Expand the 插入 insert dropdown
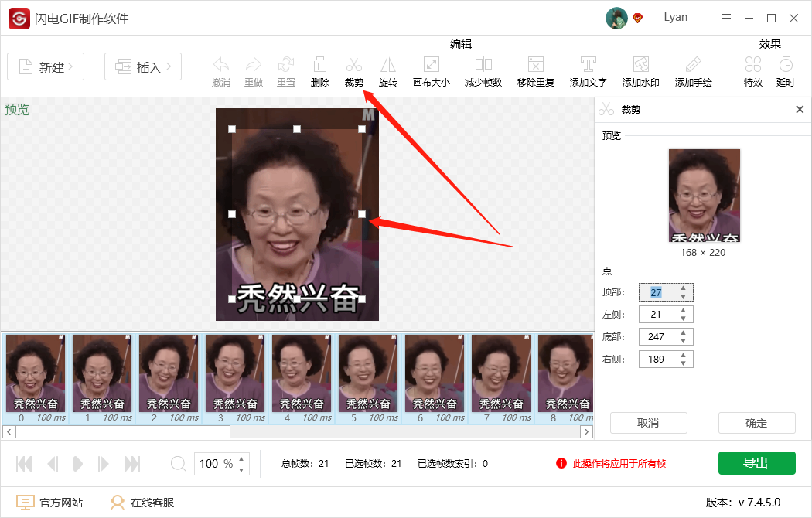 tap(142, 66)
